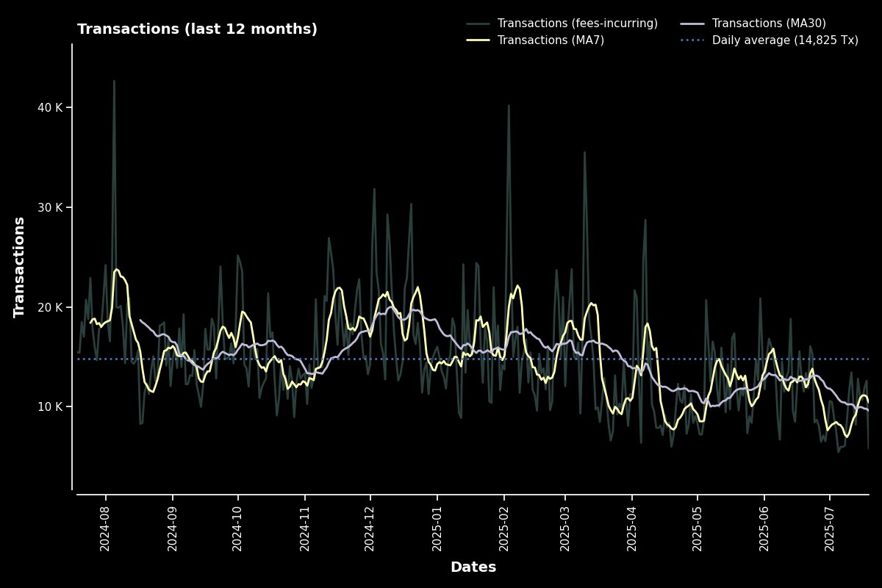Click the '2024-08' x-axis date label

(104, 528)
